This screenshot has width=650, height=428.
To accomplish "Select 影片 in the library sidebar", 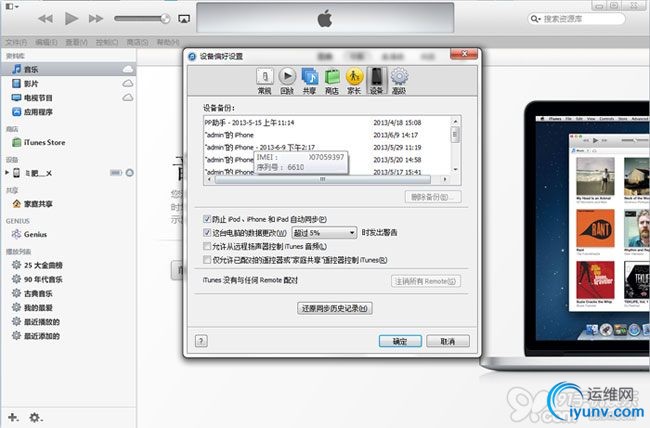I will click(68, 83).
